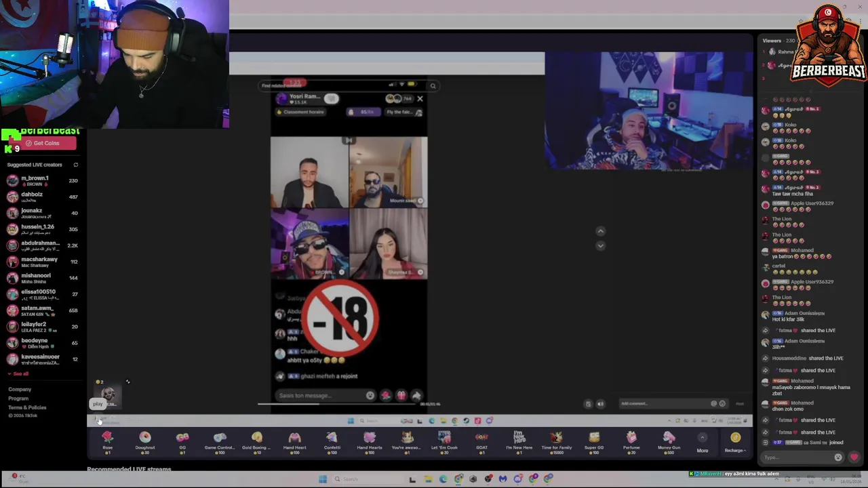Send the Hand Hearts gift

tap(370, 442)
